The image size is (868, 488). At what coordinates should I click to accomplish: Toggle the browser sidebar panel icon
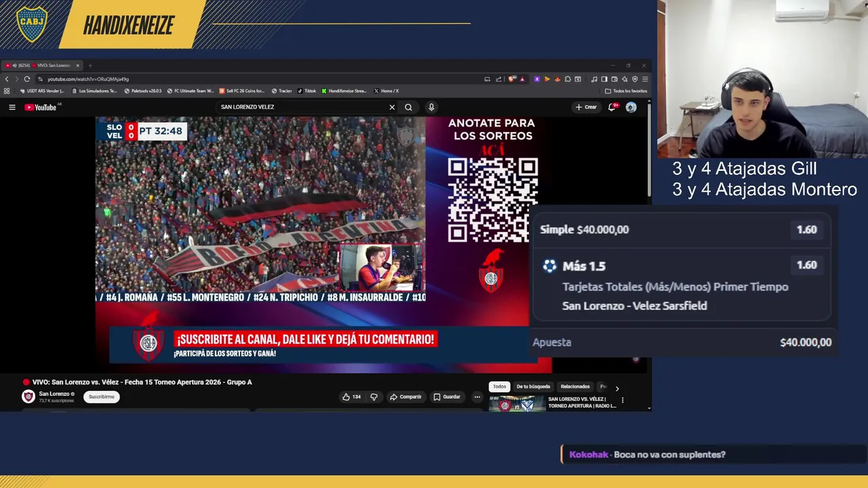click(604, 79)
